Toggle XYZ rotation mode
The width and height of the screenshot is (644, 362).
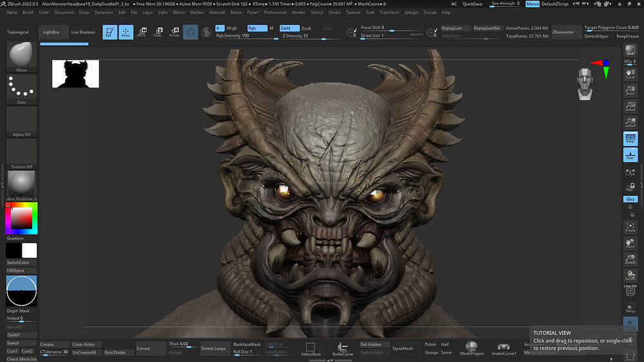click(630, 199)
